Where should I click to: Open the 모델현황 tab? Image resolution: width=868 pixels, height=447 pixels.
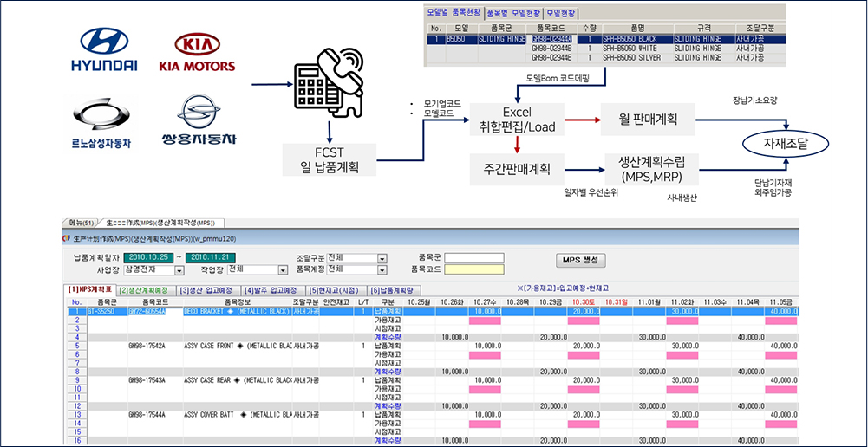[x=561, y=13]
